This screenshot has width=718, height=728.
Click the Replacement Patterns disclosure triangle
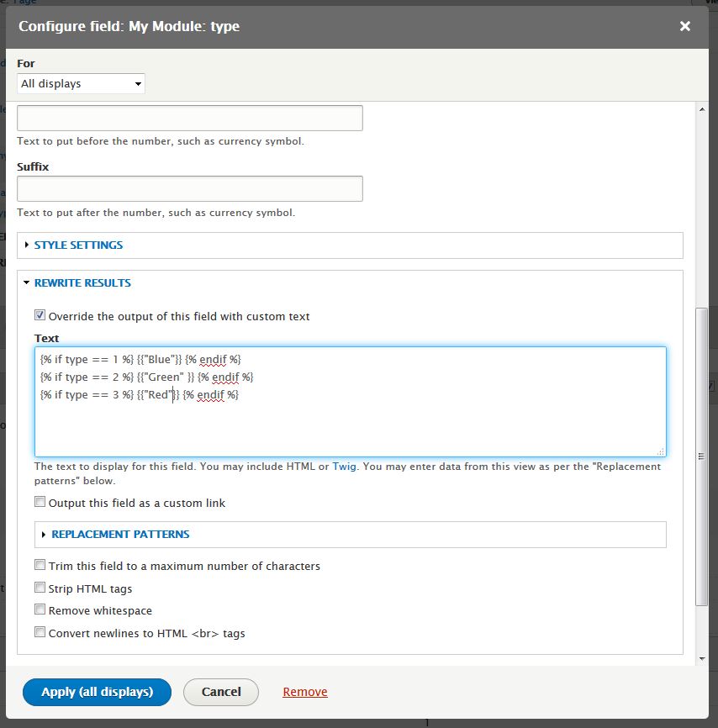click(x=44, y=535)
